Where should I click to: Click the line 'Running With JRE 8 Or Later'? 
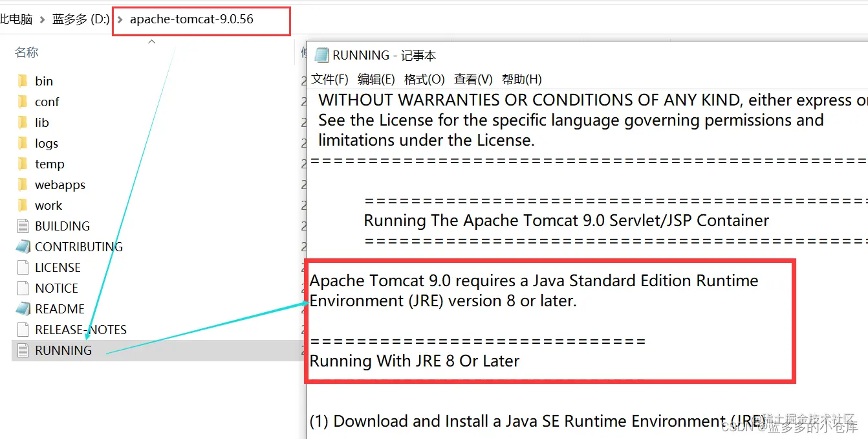pos(415,361)
